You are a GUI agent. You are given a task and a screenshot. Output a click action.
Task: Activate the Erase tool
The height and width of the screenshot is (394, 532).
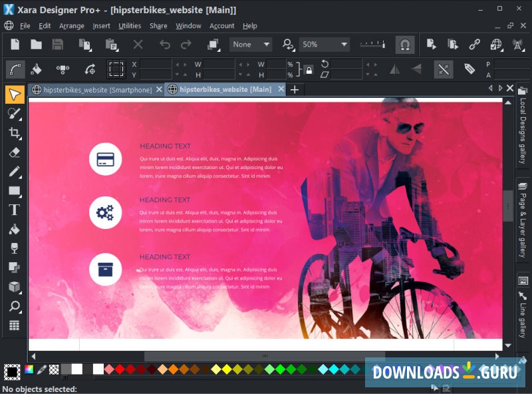pos(15,152)
